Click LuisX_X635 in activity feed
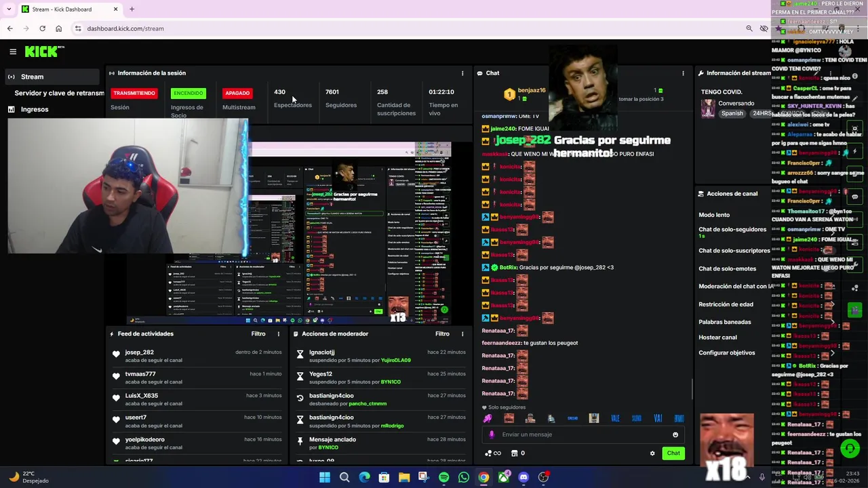This screenshot has width=868, height=488. click(x=141, y=396)
